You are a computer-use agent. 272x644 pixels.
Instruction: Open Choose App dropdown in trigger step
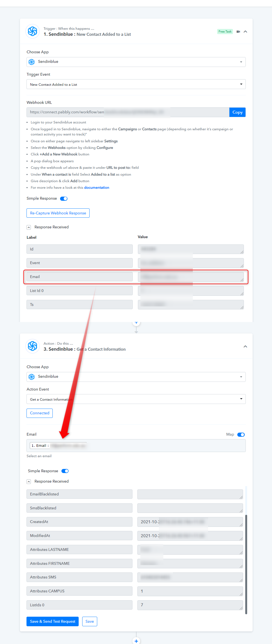tap(136, 62)
